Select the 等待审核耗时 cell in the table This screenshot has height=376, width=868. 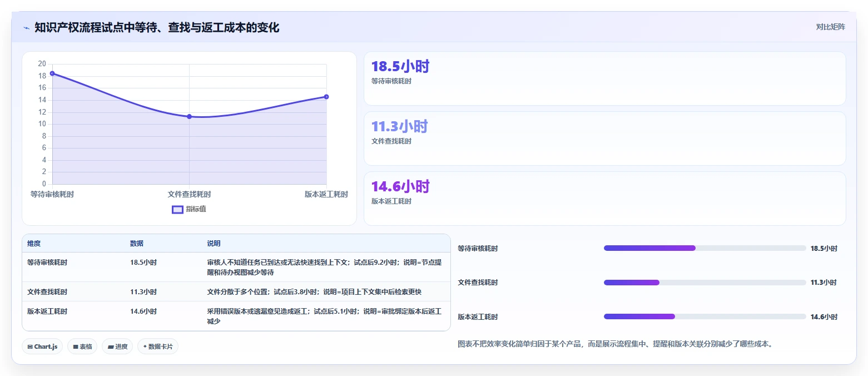tap(47, 263)
